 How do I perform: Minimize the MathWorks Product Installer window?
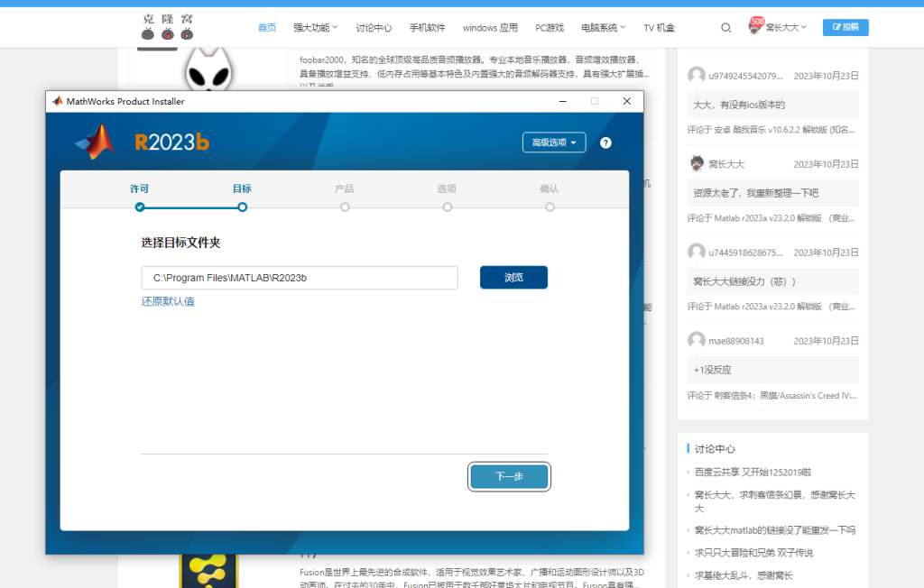(x=563, y=101)
